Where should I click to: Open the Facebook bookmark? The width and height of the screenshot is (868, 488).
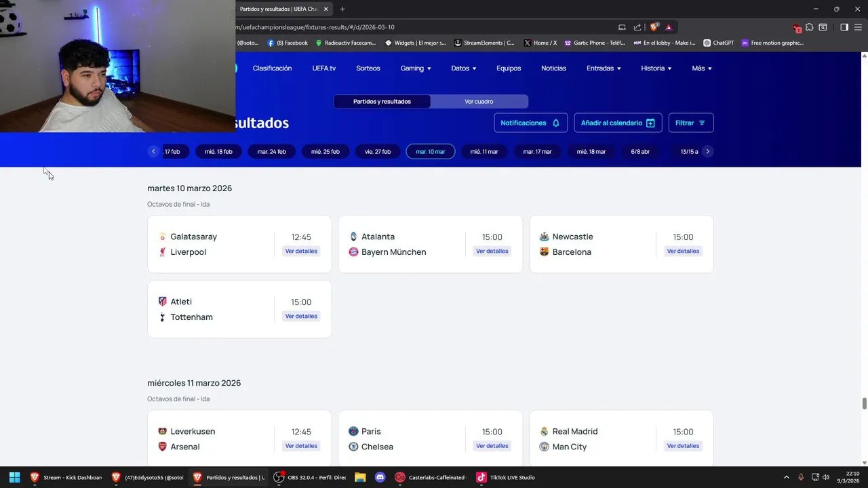[x=288, y=43]
